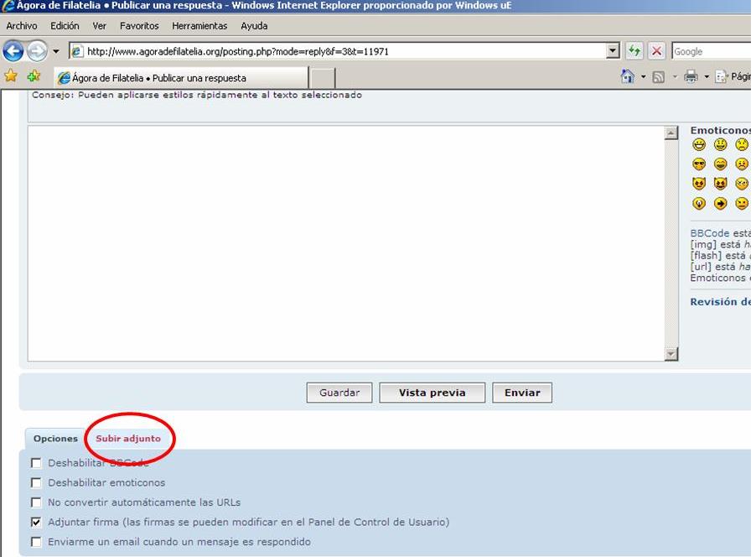Click the message textarea scrollbar down arrow
The image size is (756, 557).
pyautogui.click(x=671, y=354)
